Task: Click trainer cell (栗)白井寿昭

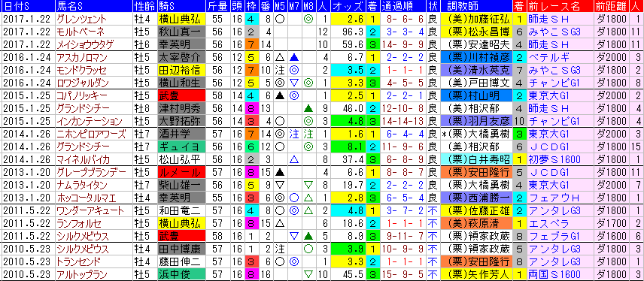Action: coord(476,159)
